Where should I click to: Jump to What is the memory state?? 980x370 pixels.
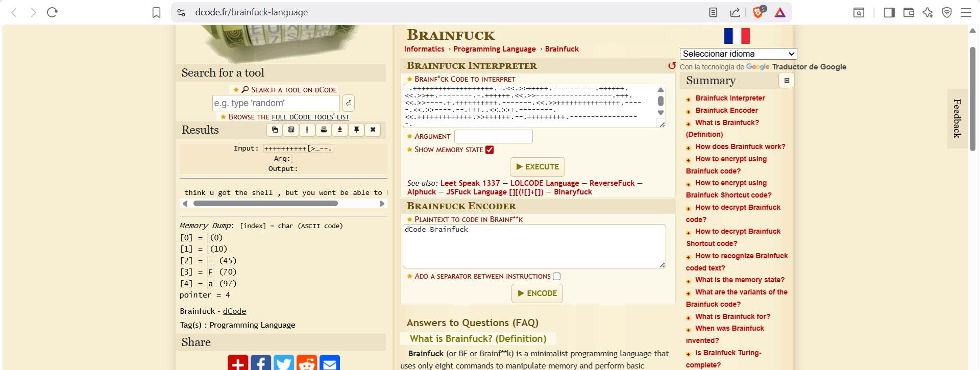tap(740, 280)
